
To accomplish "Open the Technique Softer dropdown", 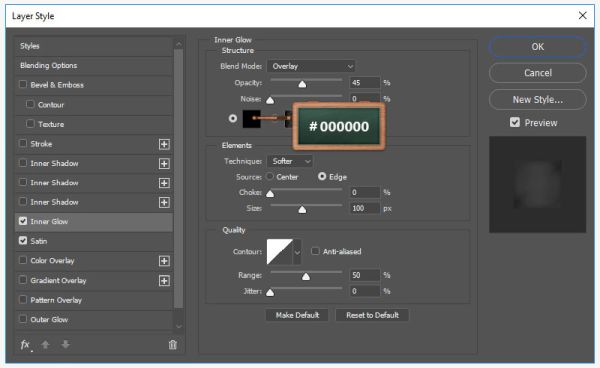I will [290, 161].
